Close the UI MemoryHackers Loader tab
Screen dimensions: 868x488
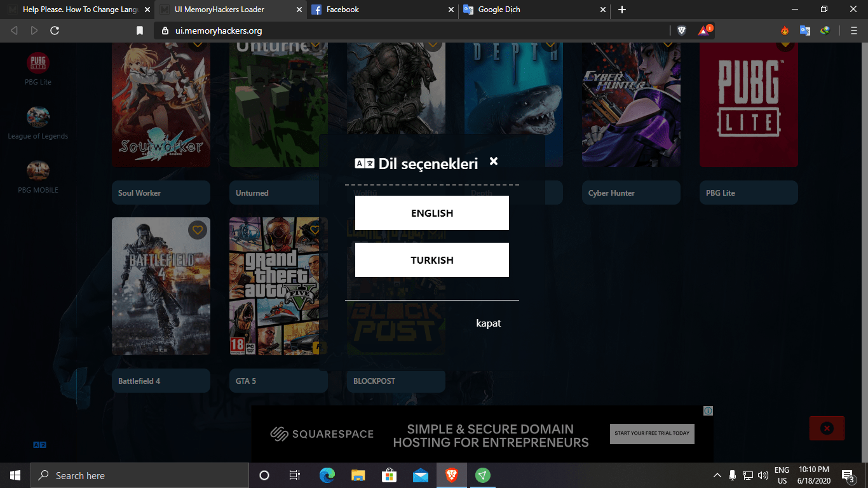[x=298, y=10]
